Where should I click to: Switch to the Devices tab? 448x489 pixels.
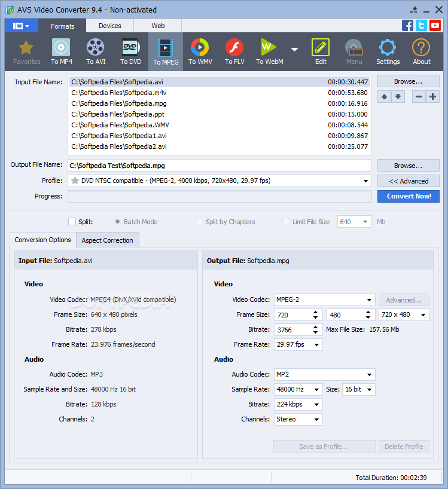[110, 26]
